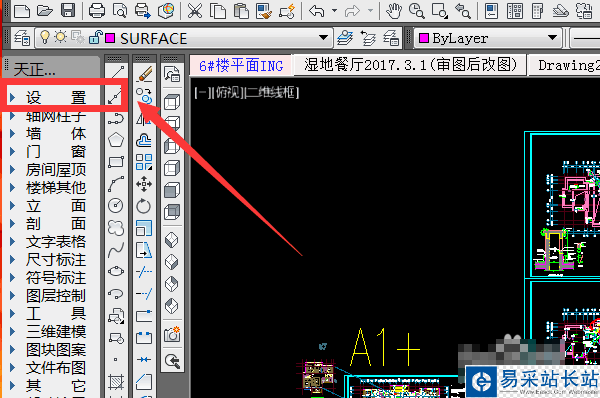Screen dimensions: 600x398
Task: Click the magenta SURFACE layer color swatch
Action: click(110, 38)
